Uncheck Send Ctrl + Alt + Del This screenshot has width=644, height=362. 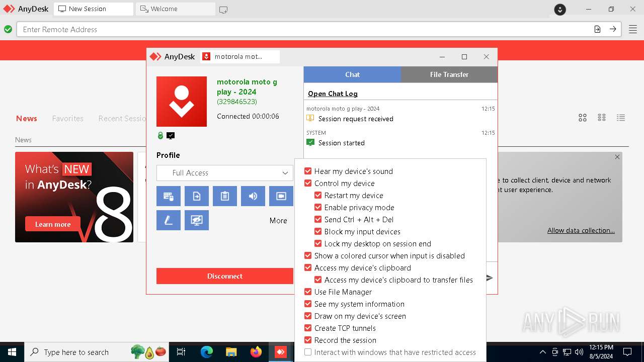tap(318, 219)
